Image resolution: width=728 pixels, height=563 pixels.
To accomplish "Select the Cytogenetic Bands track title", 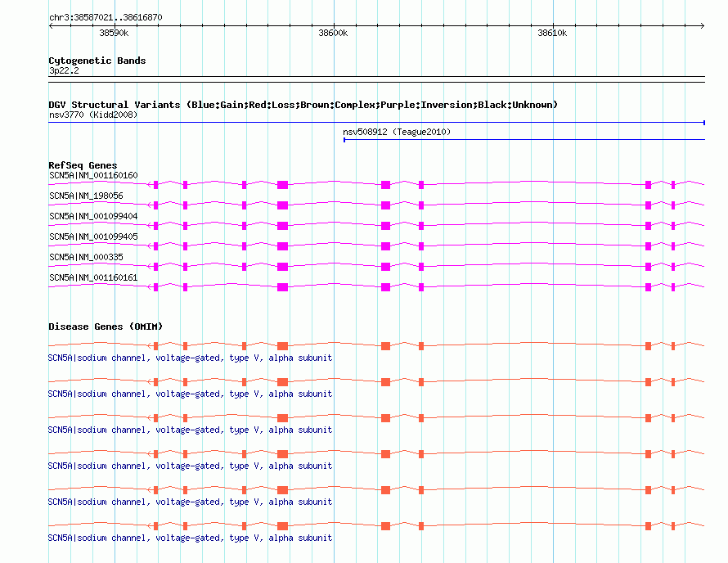I will tap(97, 61).
